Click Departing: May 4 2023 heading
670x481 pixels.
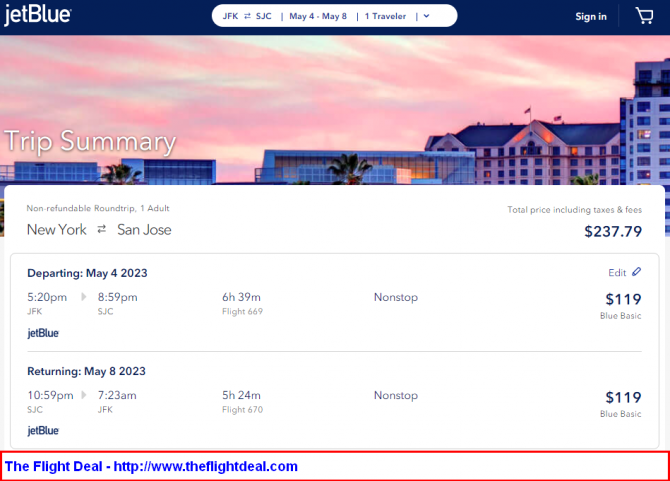point(87,273)
